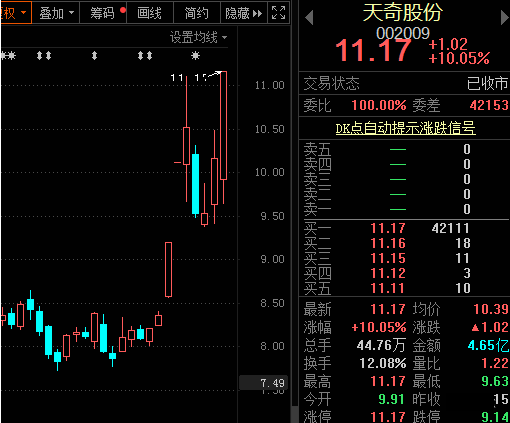Click the 买二 price 11.16

tap(388, 243)
